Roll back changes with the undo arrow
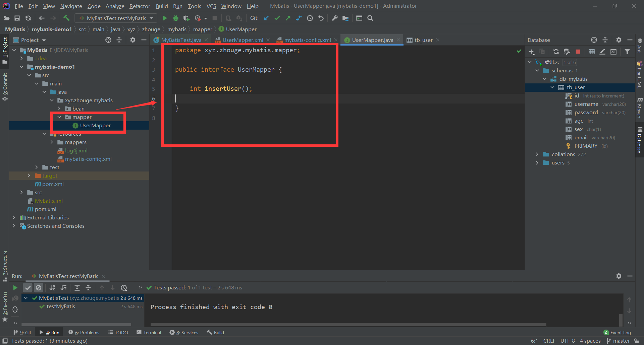The width and height of the screenshot is (644, 345). tap(321, 18)
